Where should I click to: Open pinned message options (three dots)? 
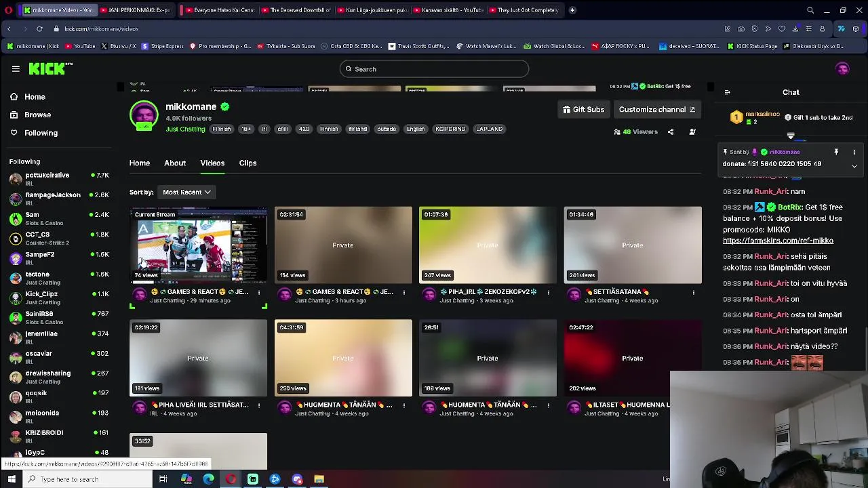854,152
